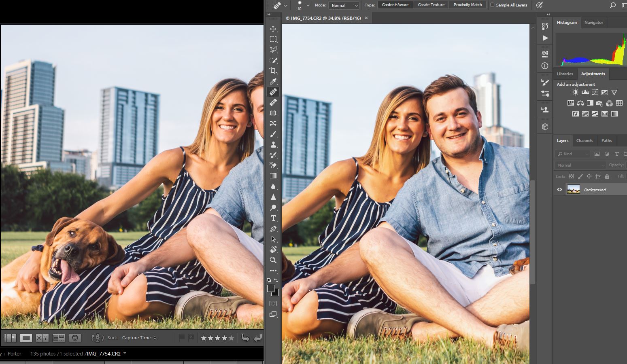The image size is (627, 364).
Task: Switch to the Channels tab
Action: [585, 140]
